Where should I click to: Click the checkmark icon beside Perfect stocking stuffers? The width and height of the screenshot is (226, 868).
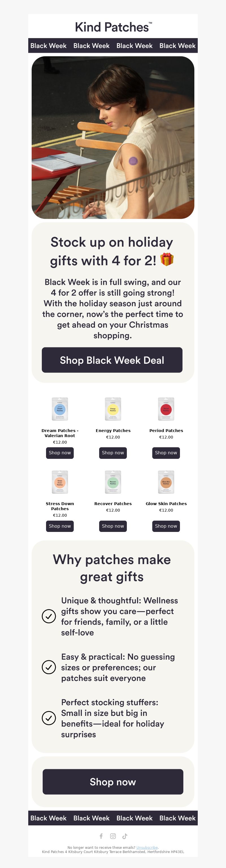tap(49, 718)
